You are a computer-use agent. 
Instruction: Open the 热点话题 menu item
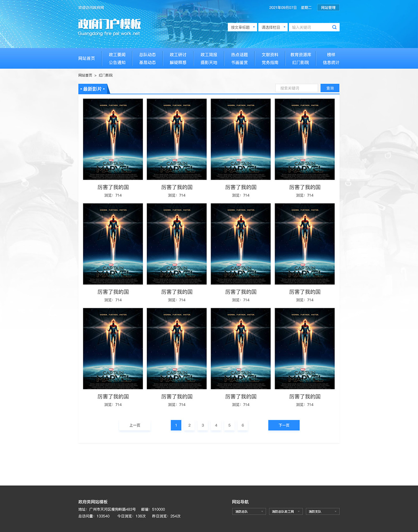(x=240, y=55)
